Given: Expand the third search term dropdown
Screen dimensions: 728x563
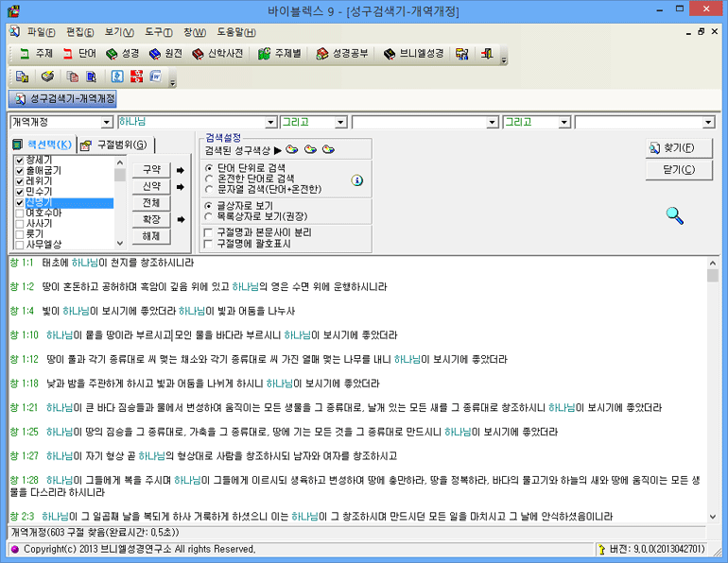Looking at the screenshot, I should pyautogui.click(x=708, y=123).
